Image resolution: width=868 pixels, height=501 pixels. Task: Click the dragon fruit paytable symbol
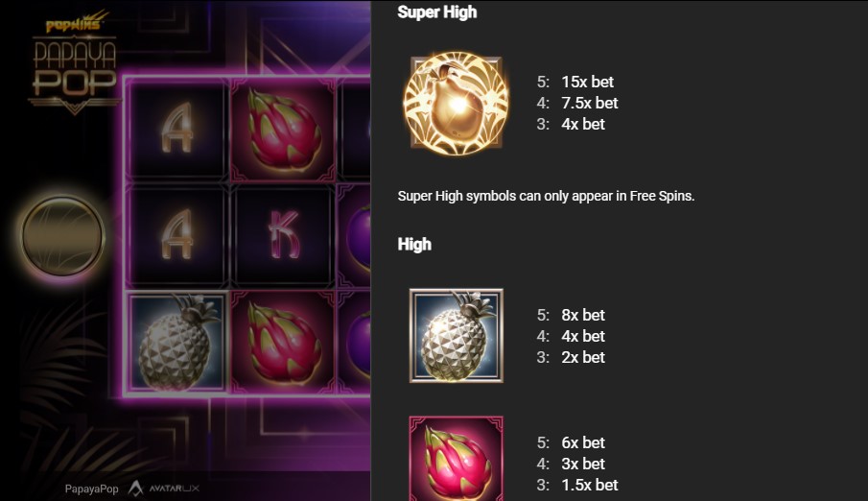point(457,459)
